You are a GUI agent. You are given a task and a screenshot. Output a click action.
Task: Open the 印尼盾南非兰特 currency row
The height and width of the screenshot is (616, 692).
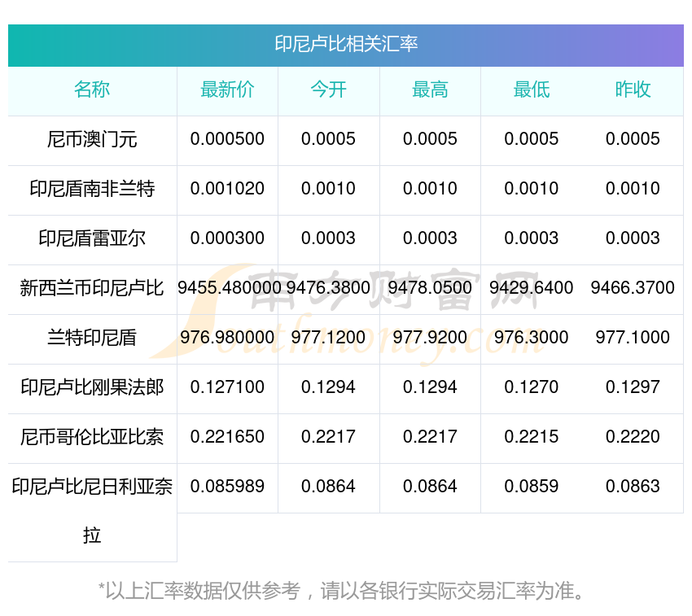click(92, 190)
